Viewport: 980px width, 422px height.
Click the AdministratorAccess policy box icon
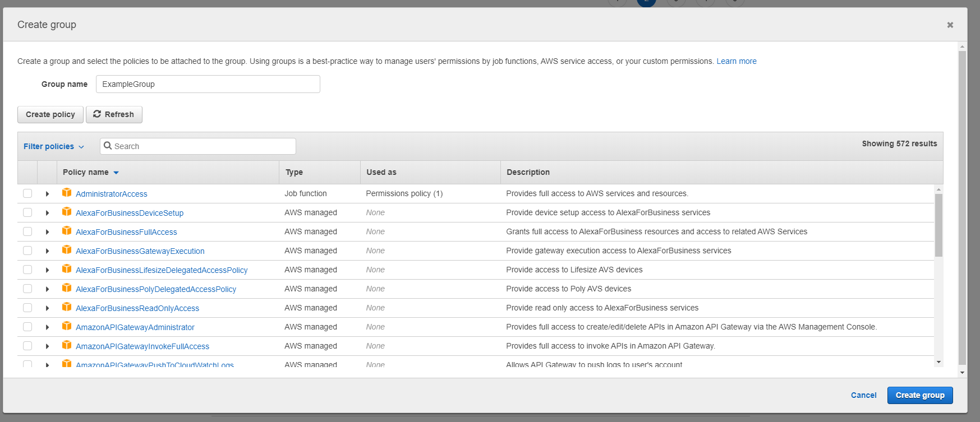(67, 193)
